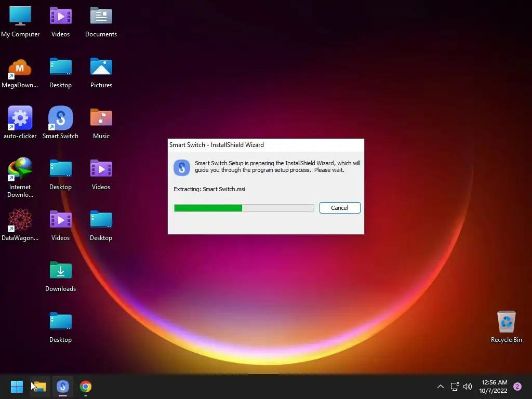Viewport: 532px width, 399px height.
Task: Select the DataWagon shortcut icon
Action: [20, 224]
